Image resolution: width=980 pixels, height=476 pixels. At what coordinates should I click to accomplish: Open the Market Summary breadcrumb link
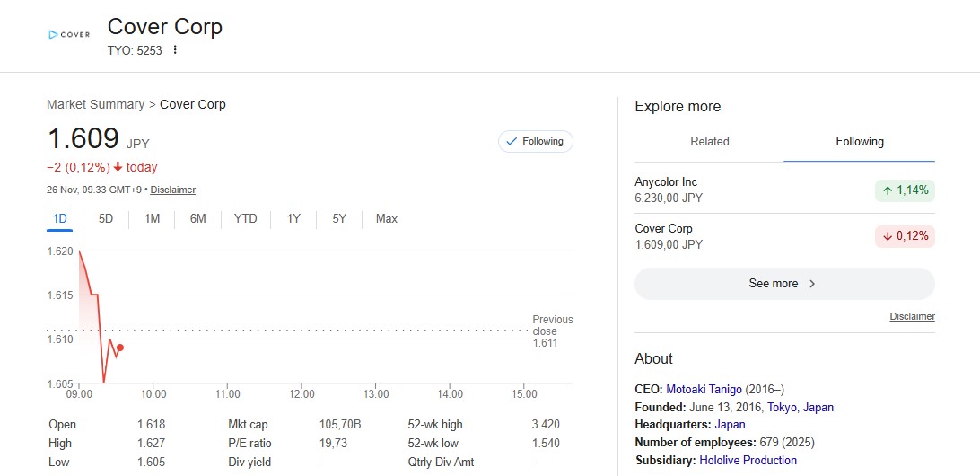(96, 104)
